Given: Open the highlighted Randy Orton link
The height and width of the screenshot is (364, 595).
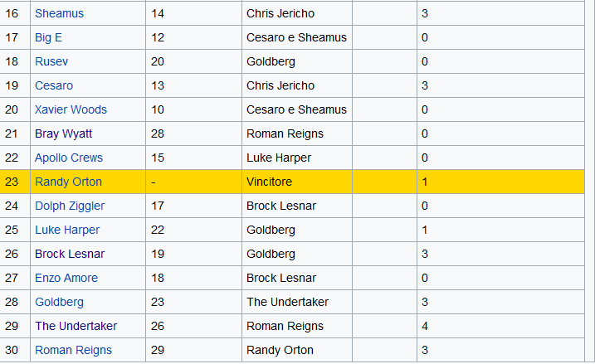Looking at the screenshot, I should pyautogui.click(x=68, y=182).
